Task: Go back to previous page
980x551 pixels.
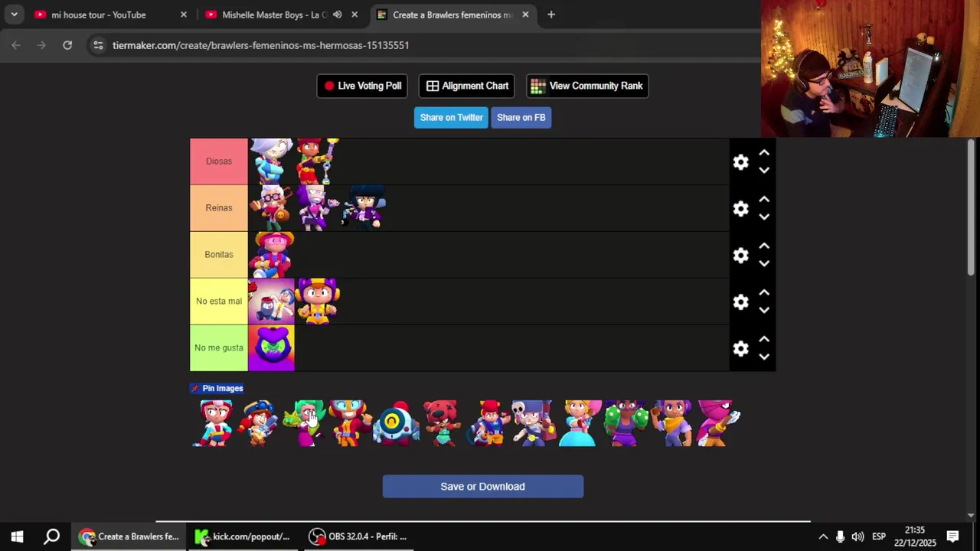Action: click(16, 45)
